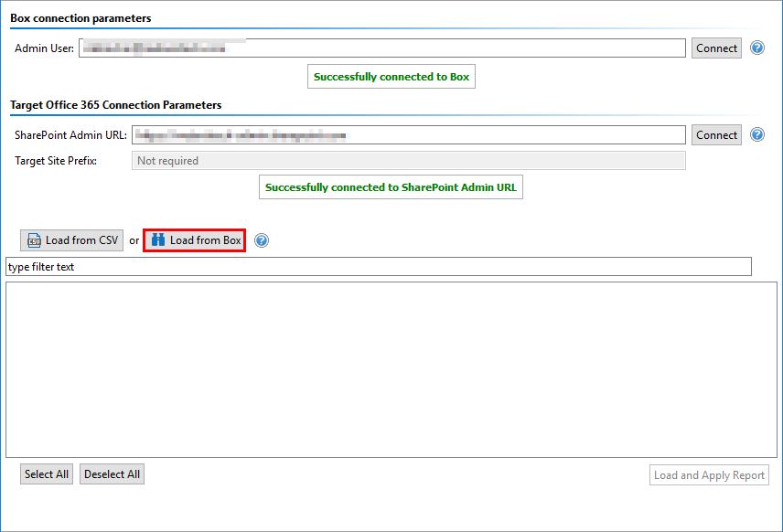
Task: Open help next to Admin User field
Action: pos(757,48)
